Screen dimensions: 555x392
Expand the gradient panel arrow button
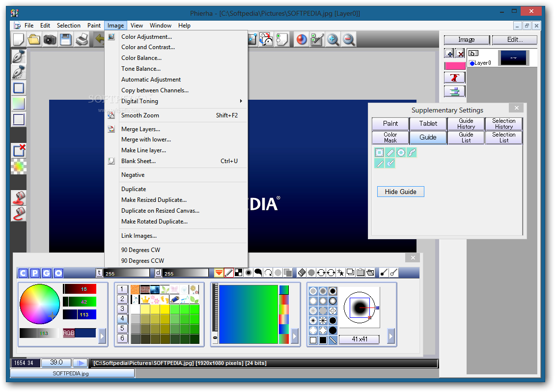point(295,336)
